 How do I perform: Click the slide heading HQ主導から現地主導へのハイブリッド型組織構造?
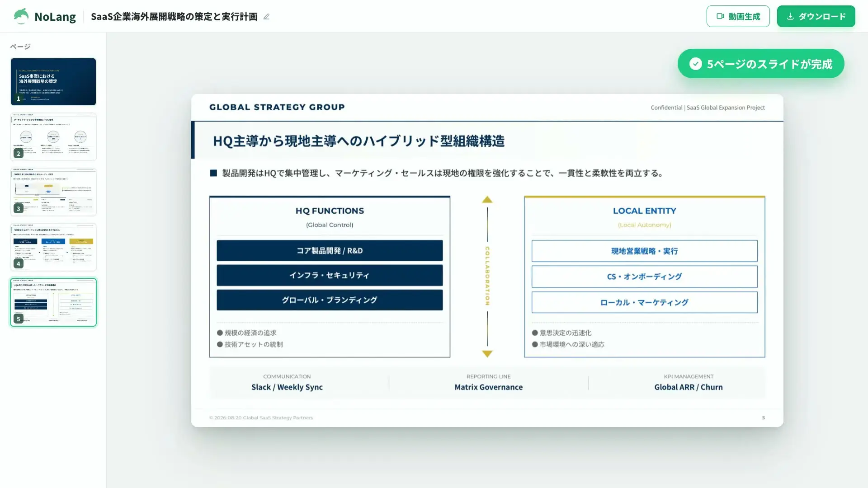click(359, 141)
